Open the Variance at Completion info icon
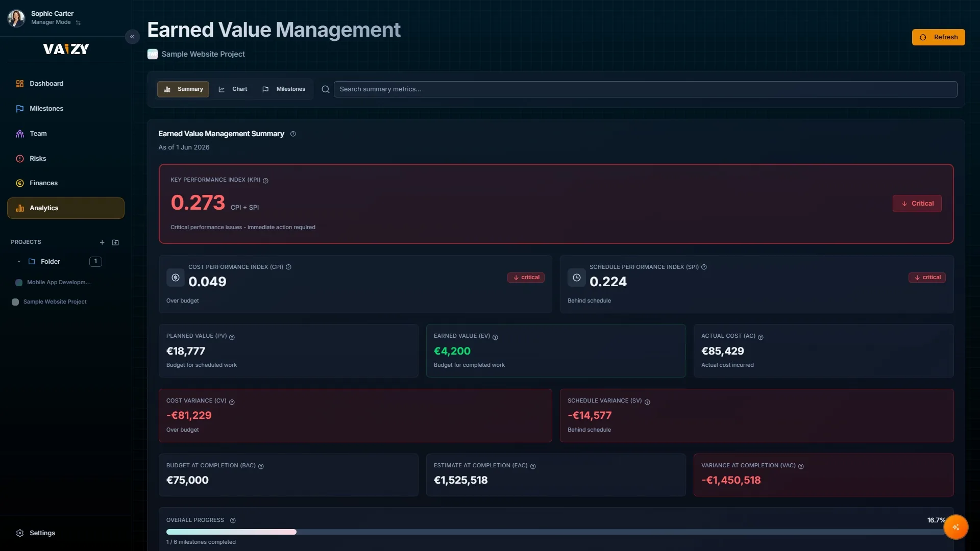 click(801, 466)
